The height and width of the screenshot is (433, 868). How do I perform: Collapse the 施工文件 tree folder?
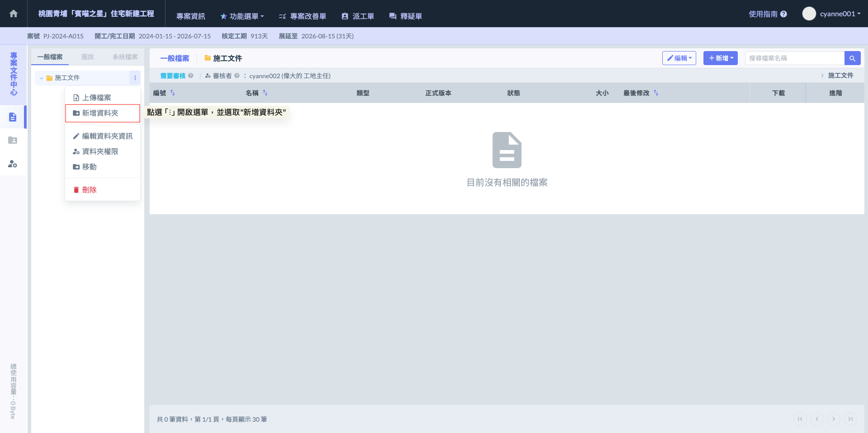coord(42,78)
